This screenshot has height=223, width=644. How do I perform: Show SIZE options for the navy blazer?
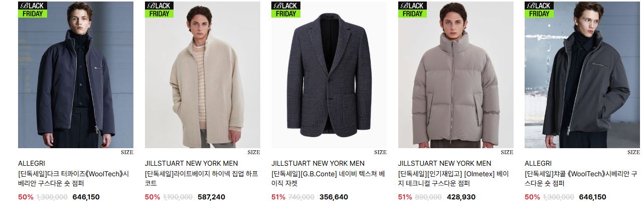(380, 152)
